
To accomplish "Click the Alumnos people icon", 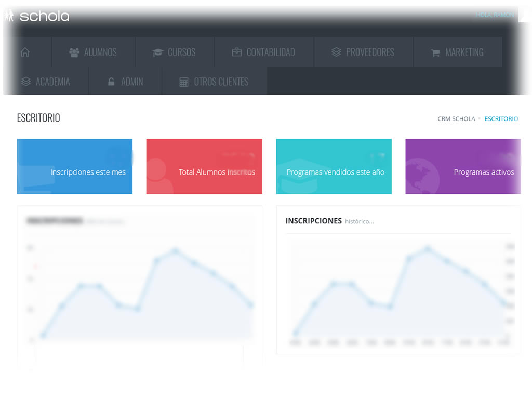I will click(74, 52).
